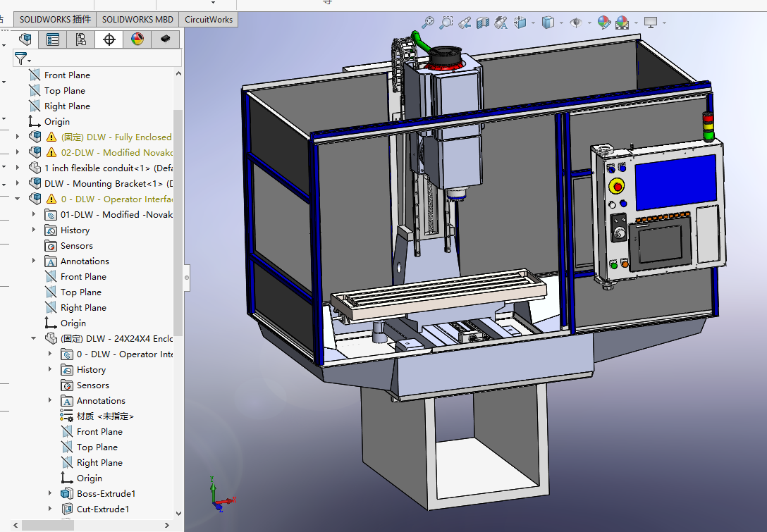Select the Cut-Extrude1 feature
Viewport: 767px width, 532px height.
tap(103, 509)
